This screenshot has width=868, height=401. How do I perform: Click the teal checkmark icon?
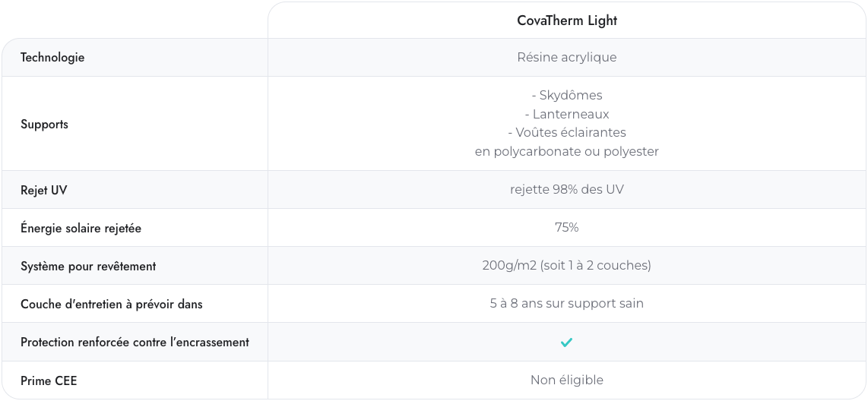coord(566,343)
